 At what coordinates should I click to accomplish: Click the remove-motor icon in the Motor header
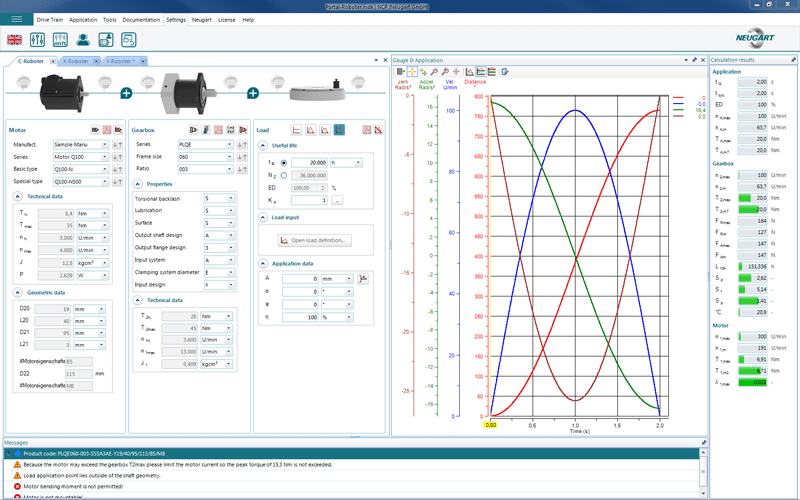(118, 130)
